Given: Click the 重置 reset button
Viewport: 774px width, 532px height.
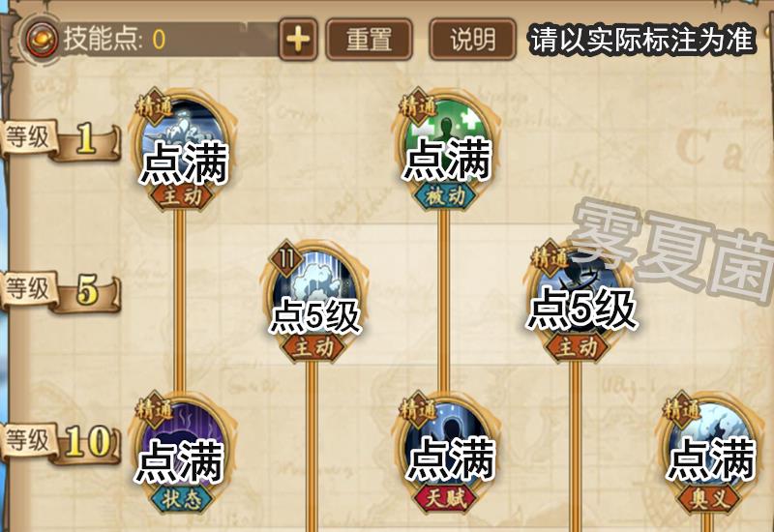Looking at the screenshot, I should pyautogui.click(x=369, y=40).
